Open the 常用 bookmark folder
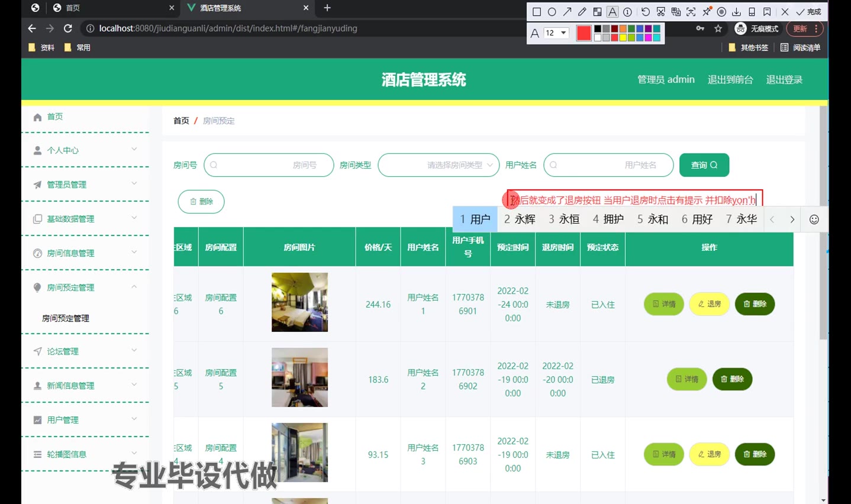 click(77, 47)
